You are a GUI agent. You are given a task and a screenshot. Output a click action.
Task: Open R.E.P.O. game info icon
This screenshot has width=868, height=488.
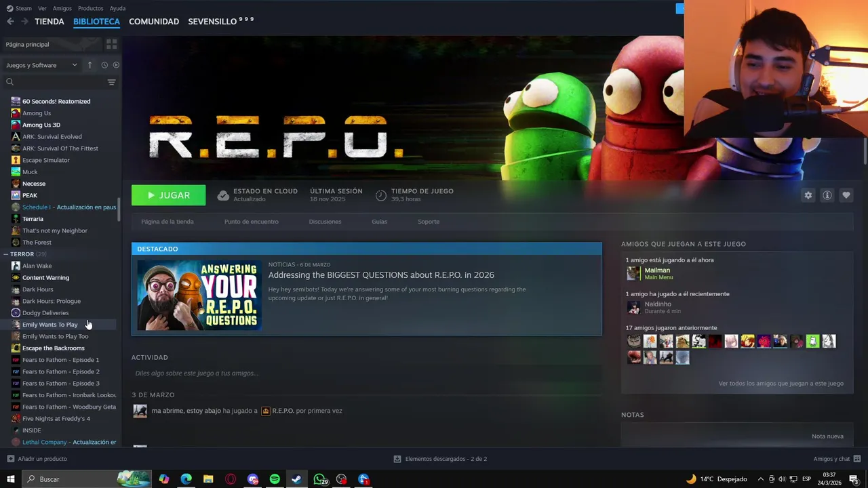tap(827, 195)
